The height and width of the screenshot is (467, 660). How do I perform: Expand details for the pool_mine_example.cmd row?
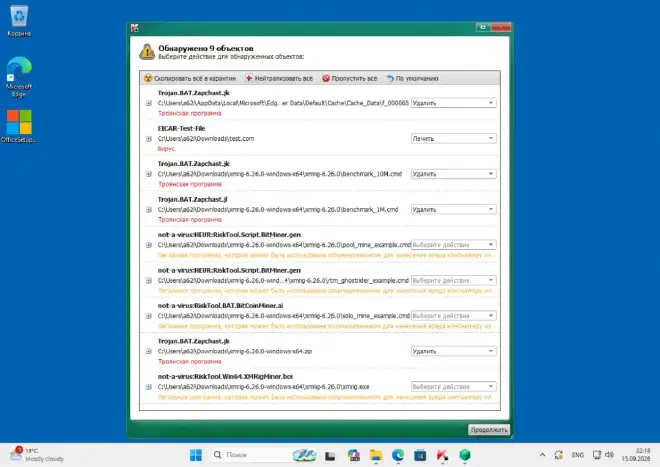pyautogui.click(x=149, y=245)
